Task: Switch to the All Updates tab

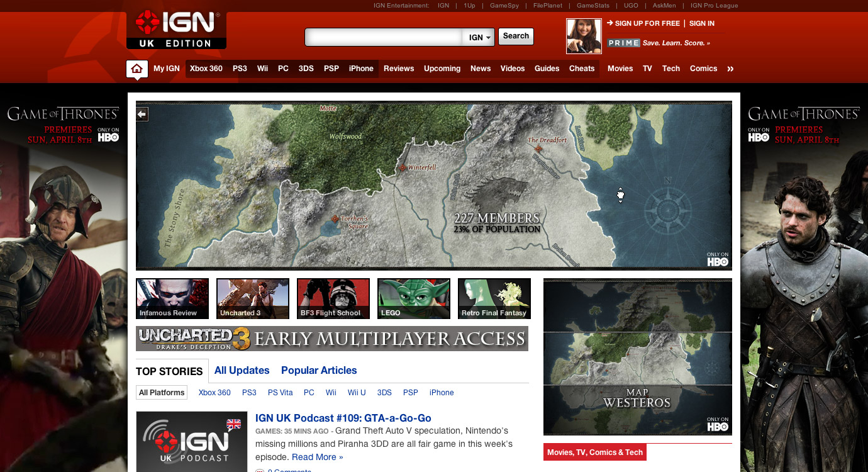Action: point(242,371)
